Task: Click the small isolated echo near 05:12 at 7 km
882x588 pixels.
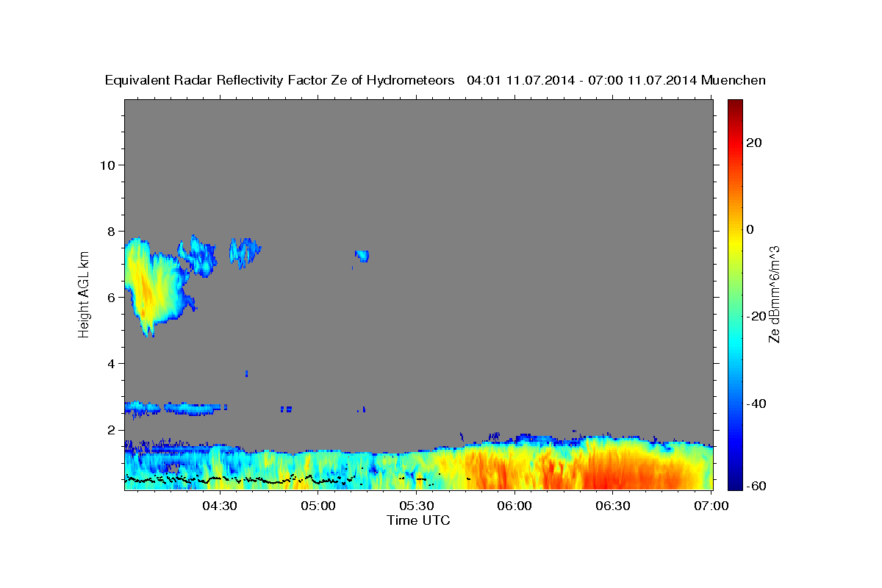Action: [362, 256]
